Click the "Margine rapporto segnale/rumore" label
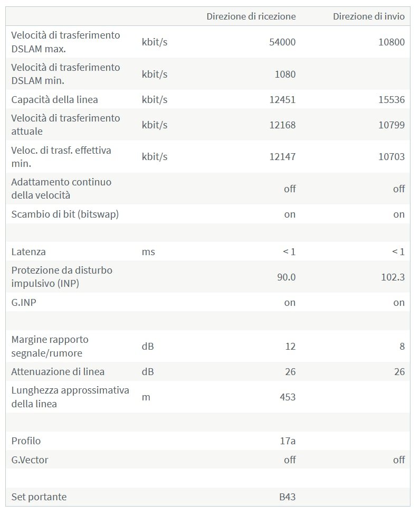The width and height of the screenshot is (420, 514). click(x=50, y=346)
